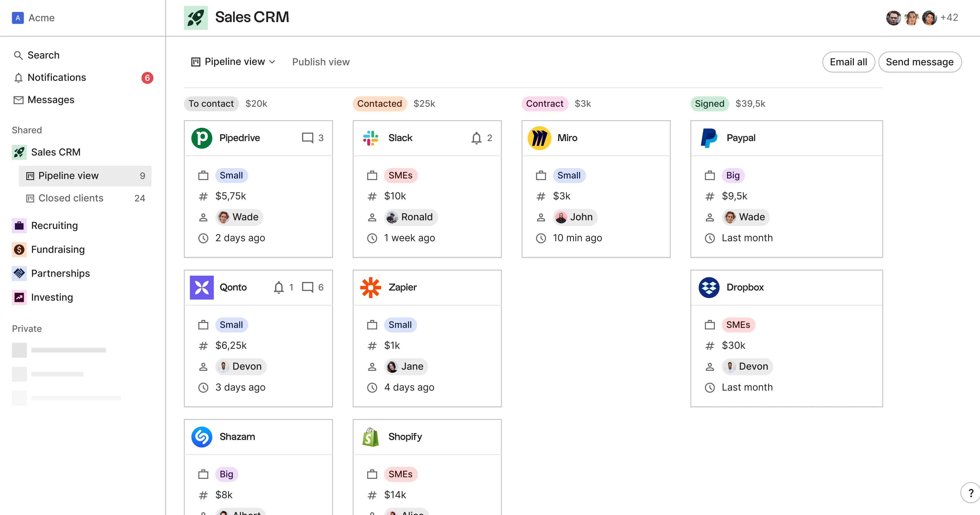Expand the Pipeline view dropdown chevron
The width and height of the screenshot is (980, 515).
[x=272, y=62]
